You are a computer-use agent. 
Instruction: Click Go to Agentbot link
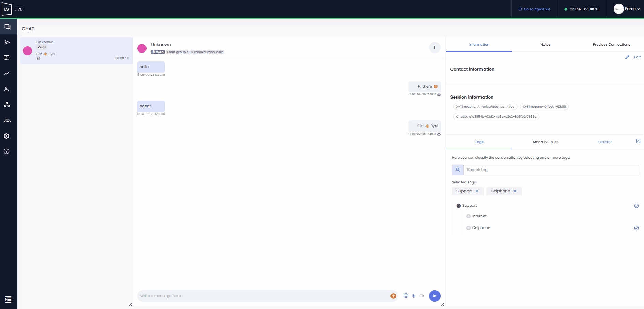coord(534,9)
